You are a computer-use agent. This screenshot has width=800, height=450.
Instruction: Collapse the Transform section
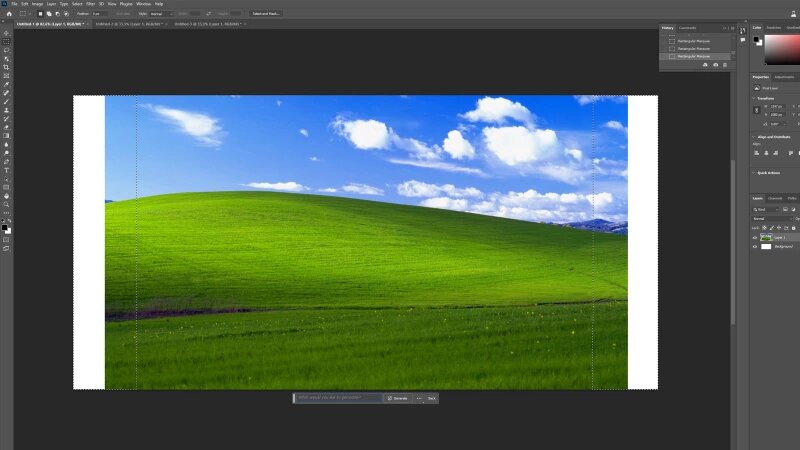point(754,98)
